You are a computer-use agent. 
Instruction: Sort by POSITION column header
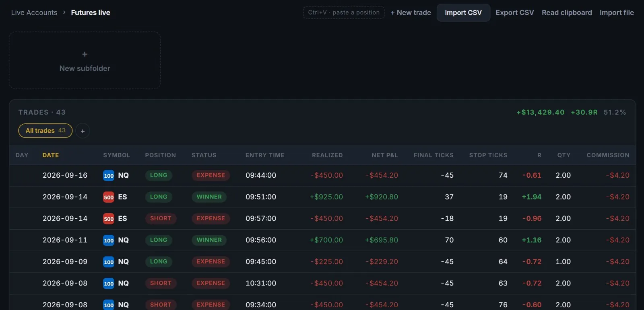point(161,155)
